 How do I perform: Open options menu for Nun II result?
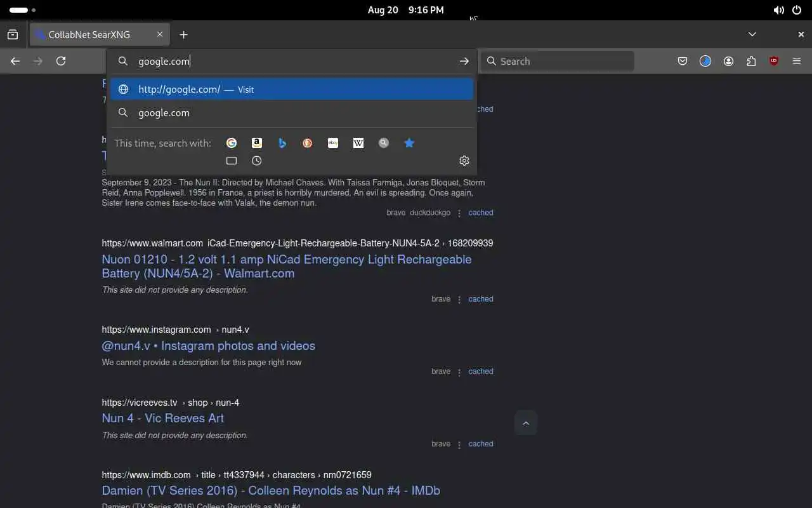pyautogui.click(x=459, y=213)
